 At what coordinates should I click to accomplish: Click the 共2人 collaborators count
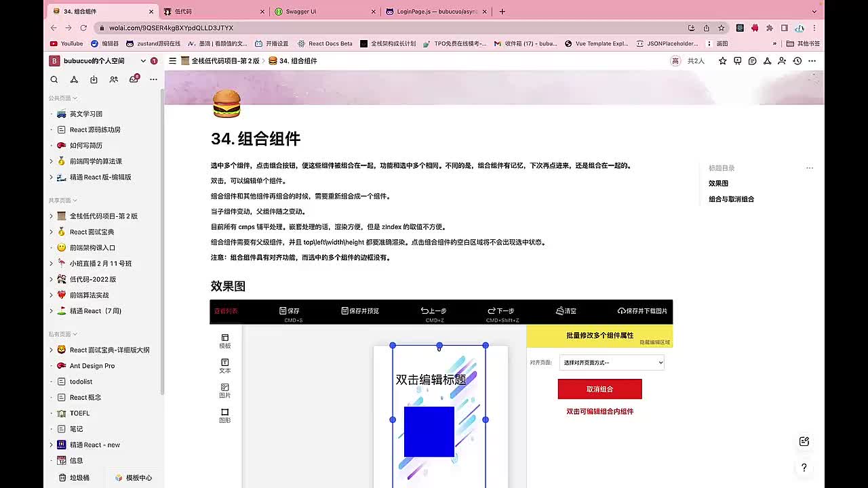[696, 61]
